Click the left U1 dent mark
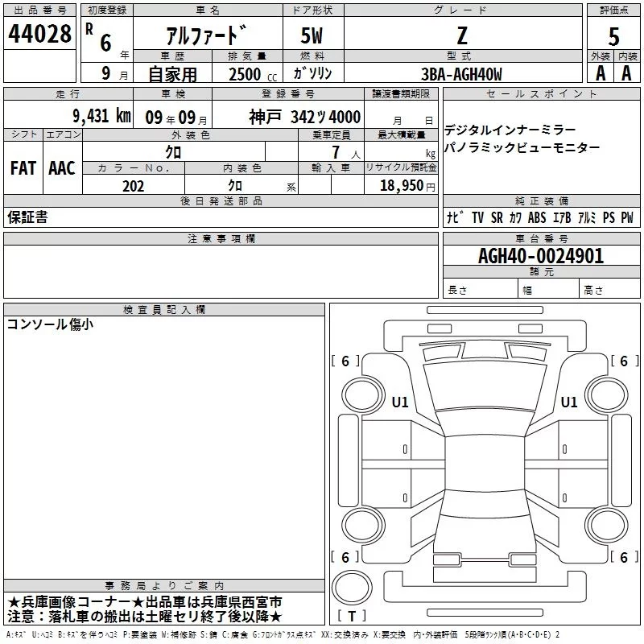 [x=400, y=402]
